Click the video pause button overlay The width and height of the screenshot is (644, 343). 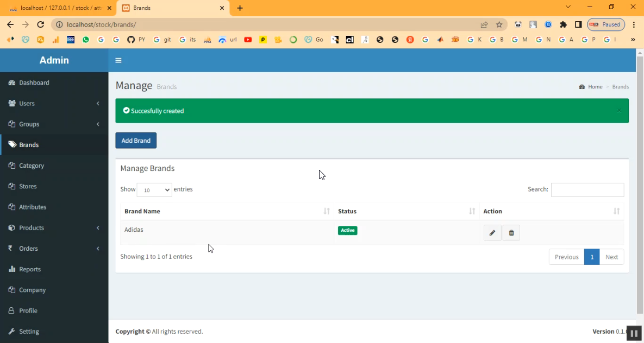(634, 334)
